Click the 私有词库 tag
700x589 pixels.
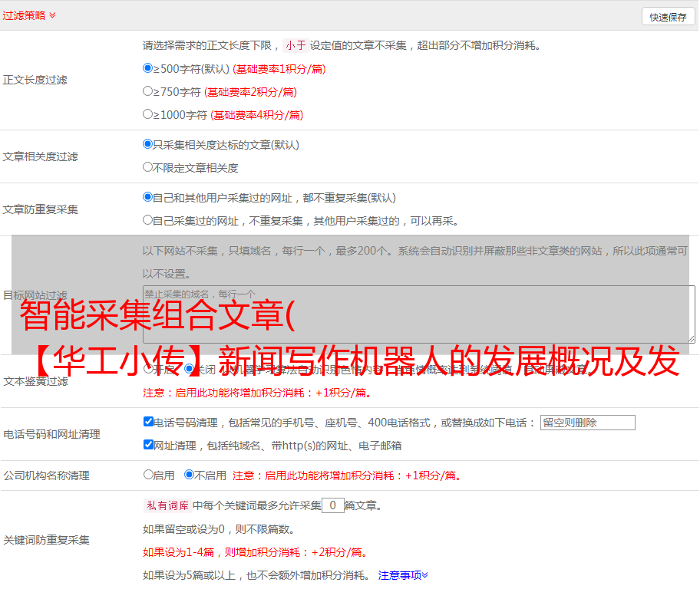coord(168,505)
